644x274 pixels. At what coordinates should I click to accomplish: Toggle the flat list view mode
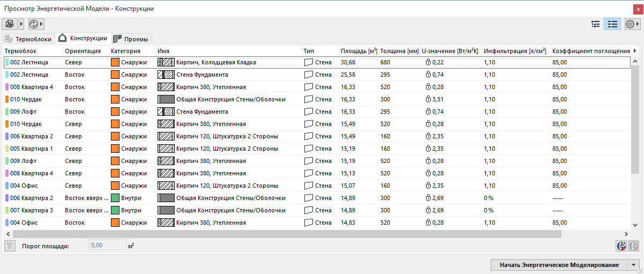[x=612, y=24]
